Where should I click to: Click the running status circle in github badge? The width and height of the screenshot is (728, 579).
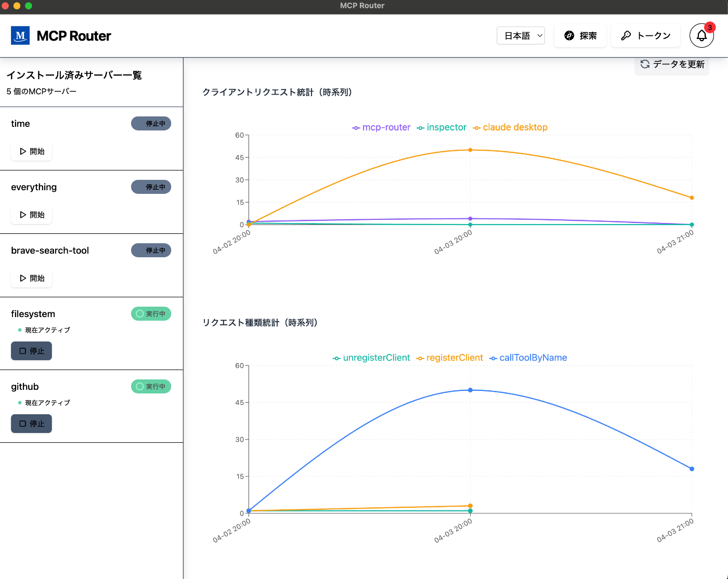tap(139, 386)
